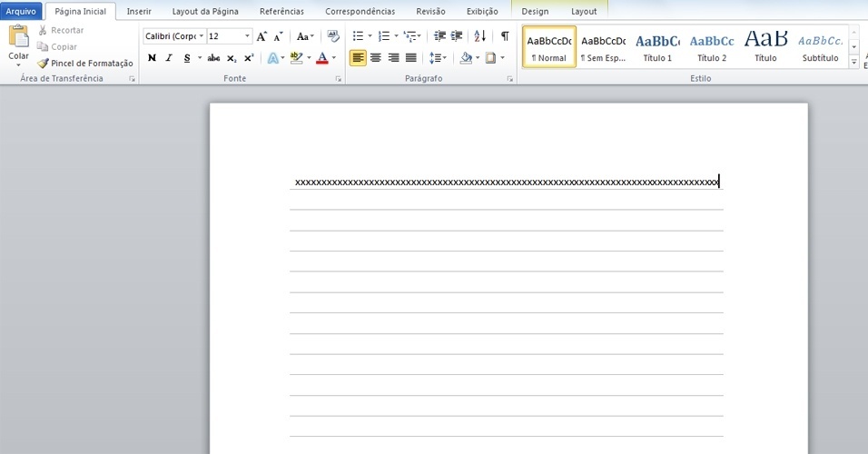This screenshot has height=454, width=868.
Task: Switch to the Exibição tab
Action: coord(482,11)
